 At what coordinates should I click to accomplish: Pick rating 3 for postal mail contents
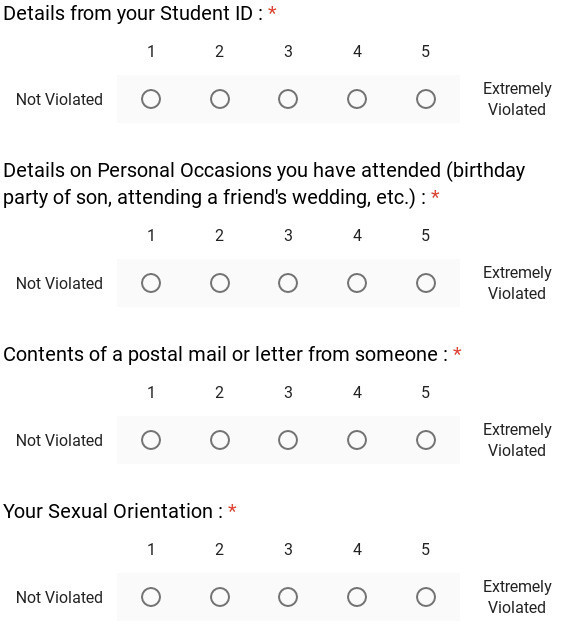[288, 440]
